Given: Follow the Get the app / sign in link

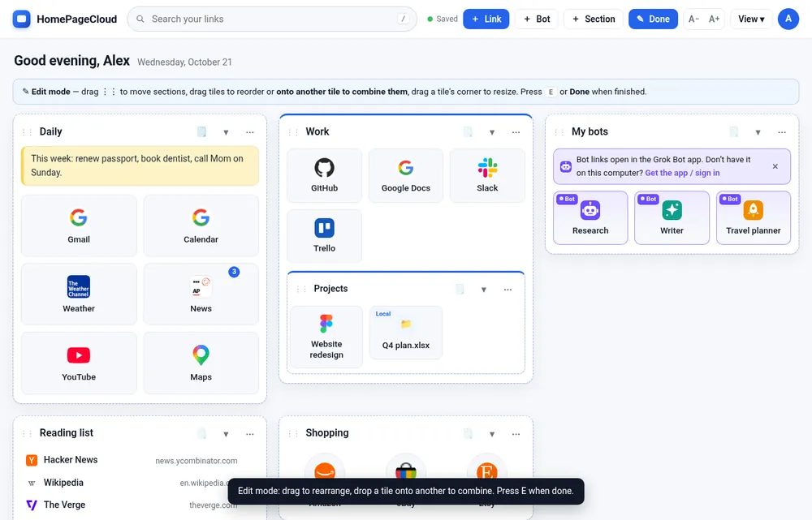Looking at the screenshot, I should tap(682, 173).
